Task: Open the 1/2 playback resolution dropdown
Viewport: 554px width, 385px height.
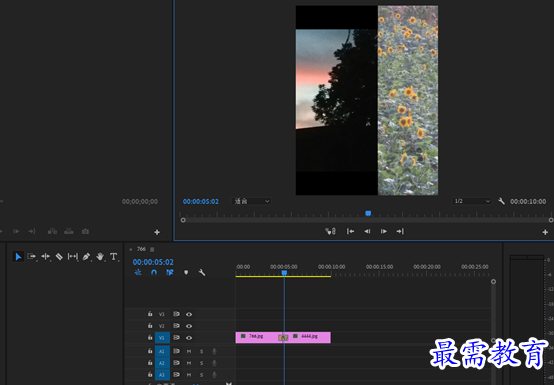Action: tap(472, 201)
